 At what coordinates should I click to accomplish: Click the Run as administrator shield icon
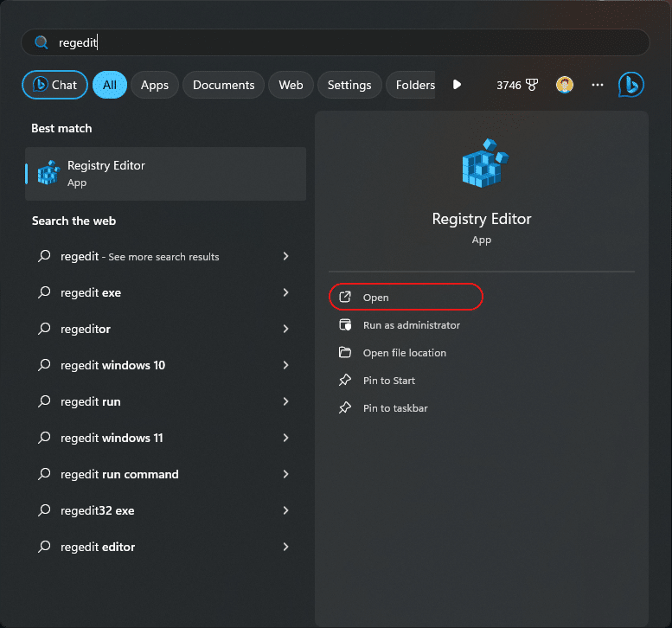tap(345, 325)
